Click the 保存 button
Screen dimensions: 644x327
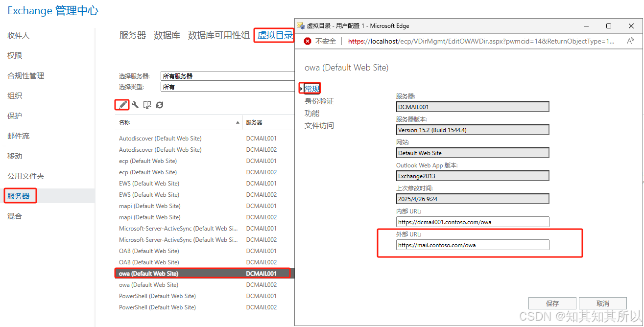coord(552,304)
